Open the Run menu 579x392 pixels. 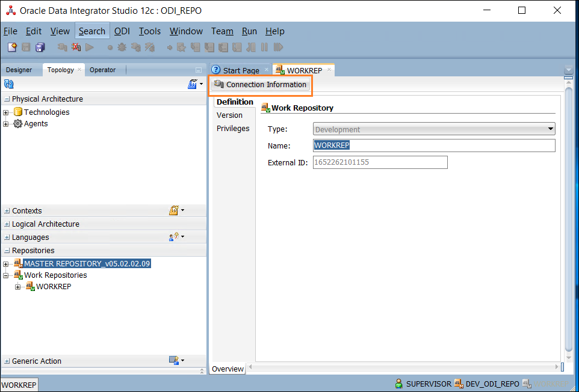(249, 31)
